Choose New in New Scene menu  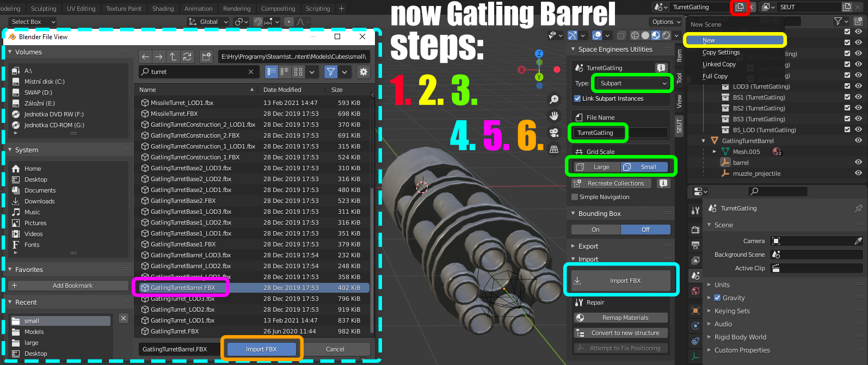coord(735,40)
